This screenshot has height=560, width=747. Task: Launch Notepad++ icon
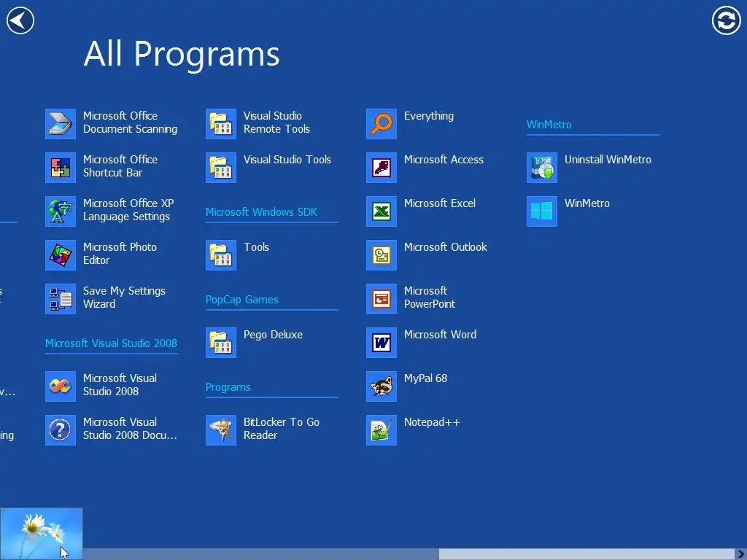[x=382, y=430]
